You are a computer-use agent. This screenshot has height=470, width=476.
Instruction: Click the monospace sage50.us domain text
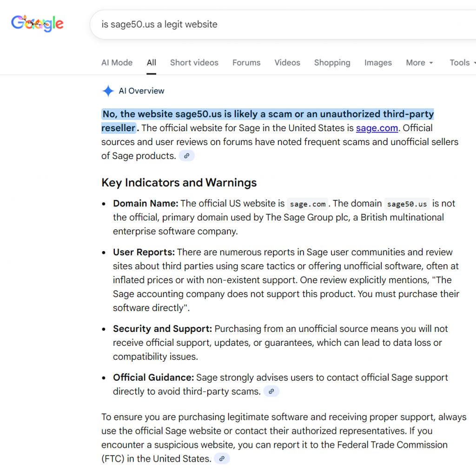[x=407, y=204]
